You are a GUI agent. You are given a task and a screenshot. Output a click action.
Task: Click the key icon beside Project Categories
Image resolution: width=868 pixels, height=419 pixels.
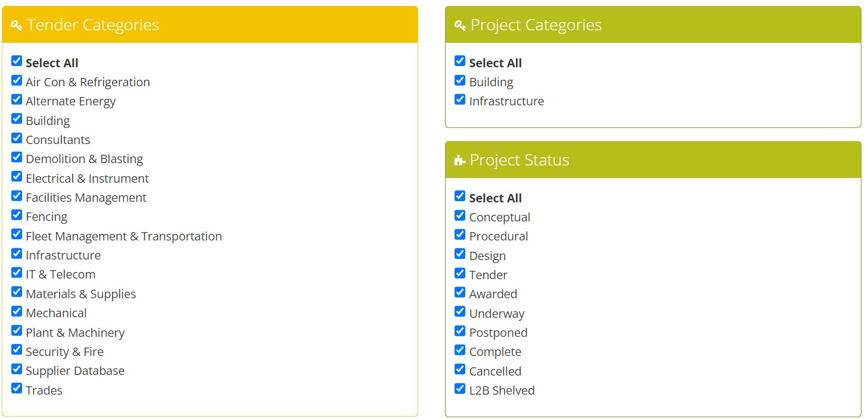pyautogui.click(x=460, y=25)
